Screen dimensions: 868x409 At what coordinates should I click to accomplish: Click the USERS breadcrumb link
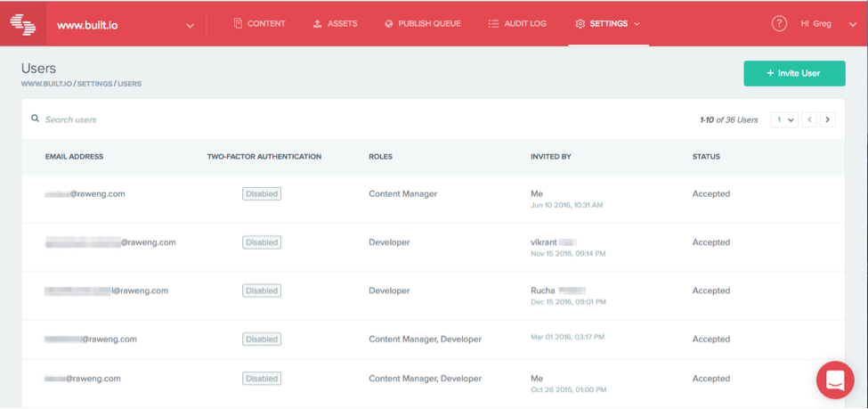(130, 85)
